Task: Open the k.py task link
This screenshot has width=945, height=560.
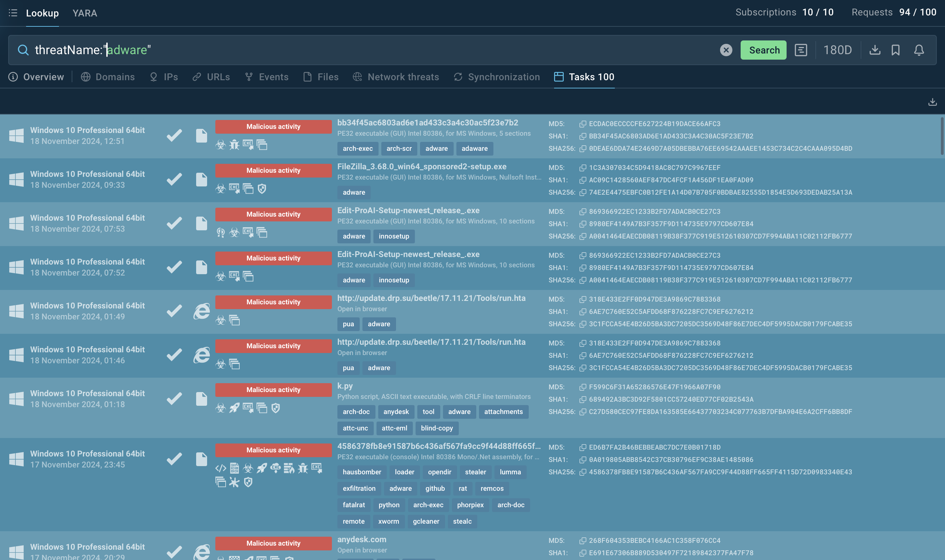Action: click(x=345, y=386)
